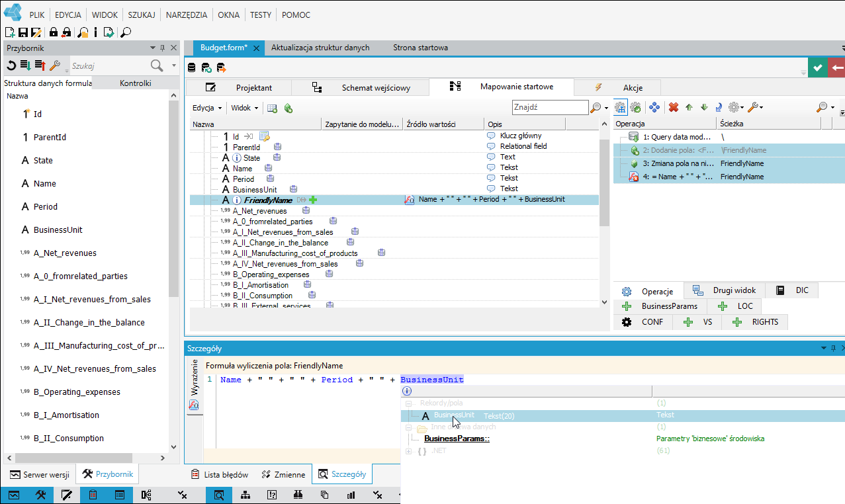Click the green plus next to FriendlyName
845x504 pixels.
314,200
